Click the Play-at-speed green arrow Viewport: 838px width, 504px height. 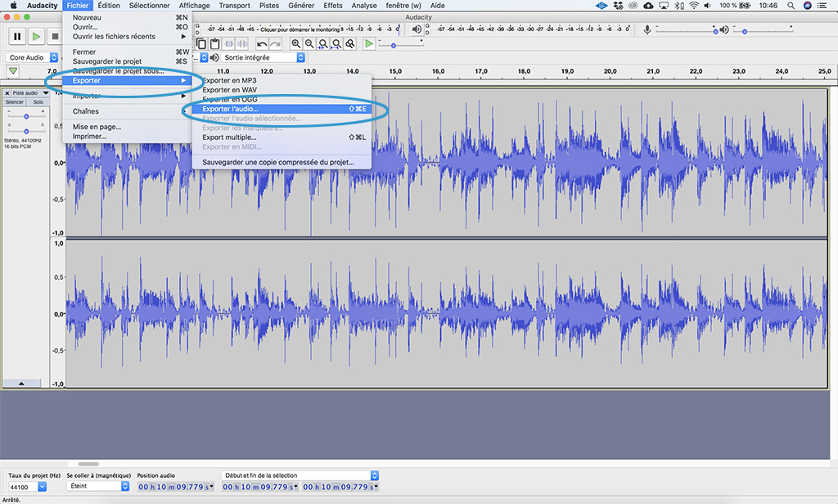(x=369, y=44)
